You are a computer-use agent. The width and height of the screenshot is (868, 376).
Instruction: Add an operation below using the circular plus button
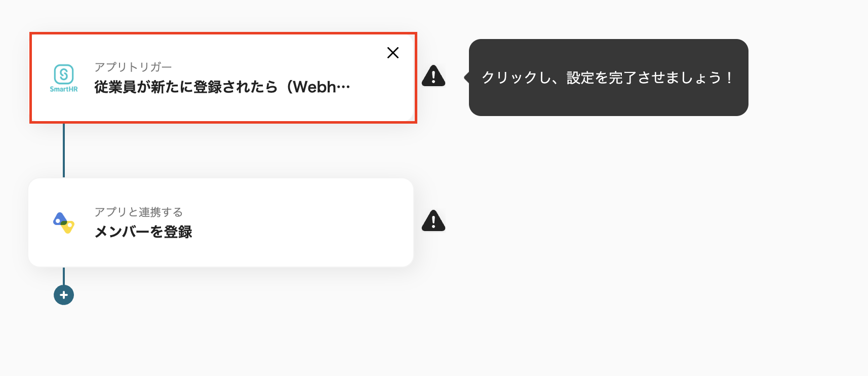(x=63, y=294)
